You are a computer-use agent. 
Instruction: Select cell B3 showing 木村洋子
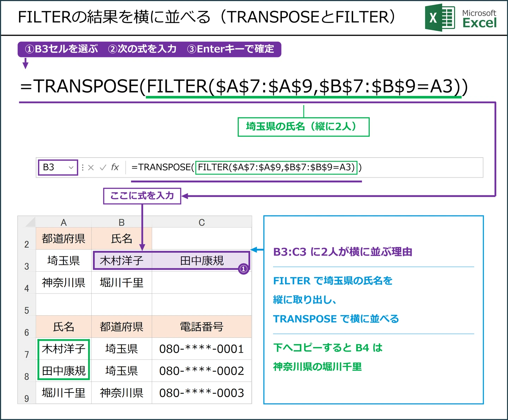[x=122, y=261]
